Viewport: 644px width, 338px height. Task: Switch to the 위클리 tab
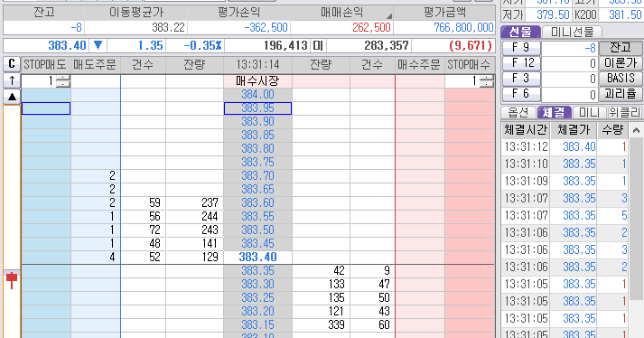pyautogui.click(x=625, y=112)
